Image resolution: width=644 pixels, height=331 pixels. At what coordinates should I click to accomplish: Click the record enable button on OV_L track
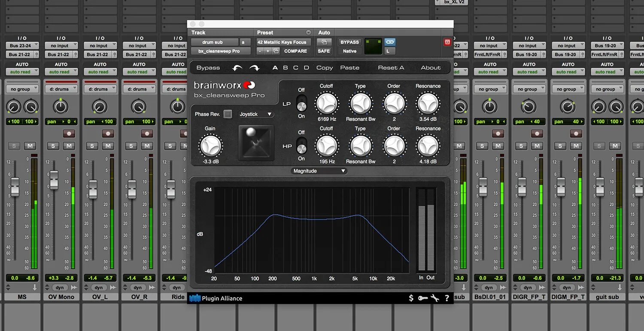(108, 134)
